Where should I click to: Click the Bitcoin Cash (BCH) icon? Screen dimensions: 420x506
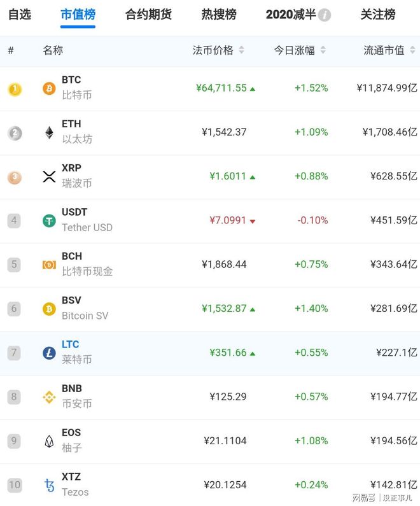(x=49, y=264)
